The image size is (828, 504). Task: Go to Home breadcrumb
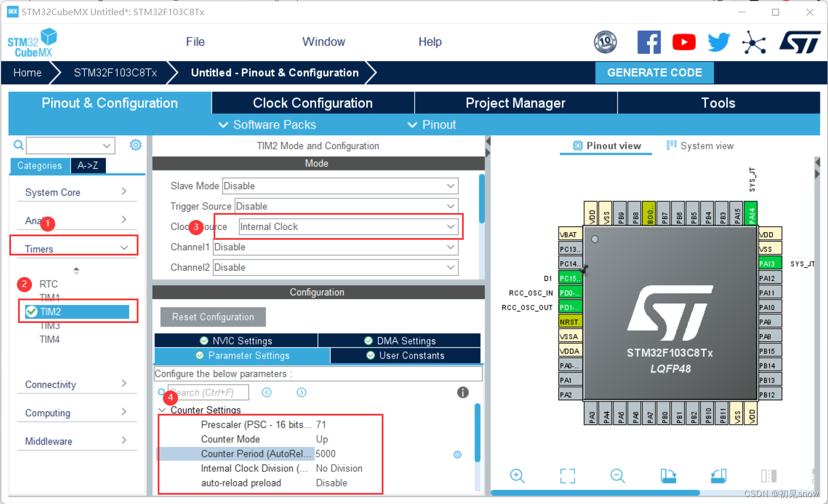click(x=27, y=73)
